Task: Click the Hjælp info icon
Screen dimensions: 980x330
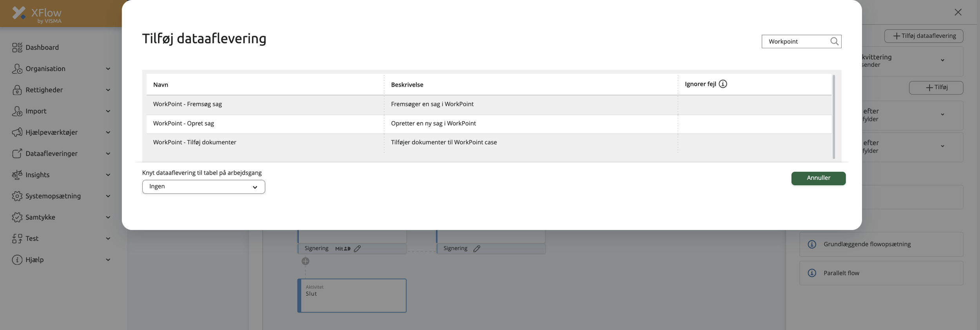Action: click(17, 259)
